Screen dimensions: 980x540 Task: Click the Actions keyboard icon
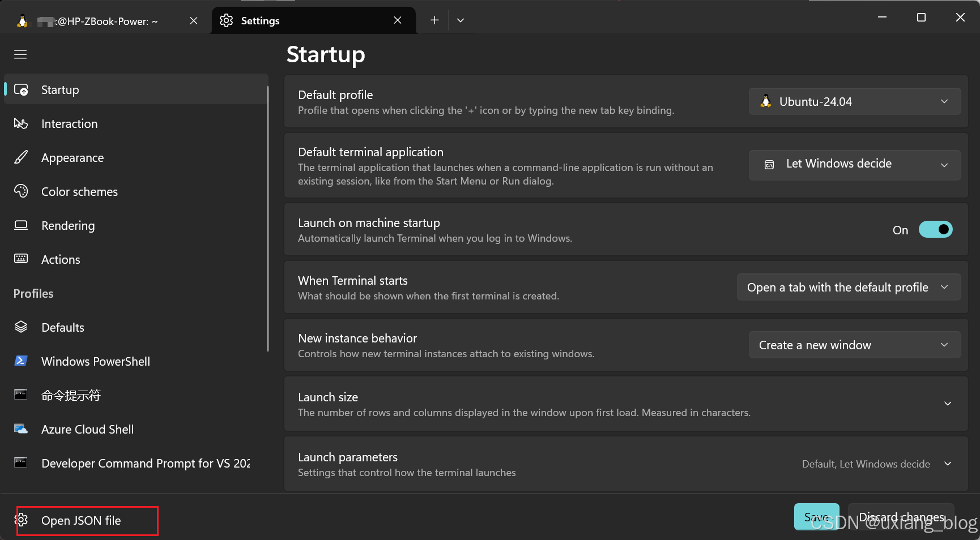coord(21,259)
